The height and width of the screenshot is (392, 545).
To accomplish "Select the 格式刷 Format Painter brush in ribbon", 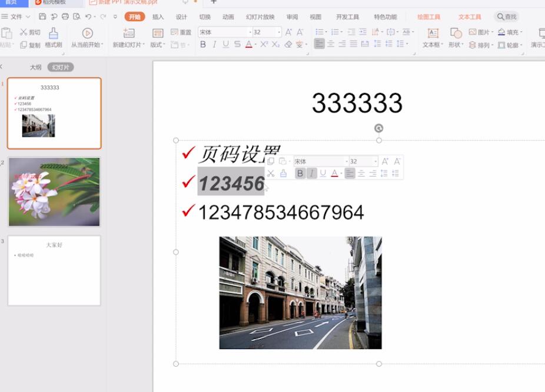I will coord(53,34).
